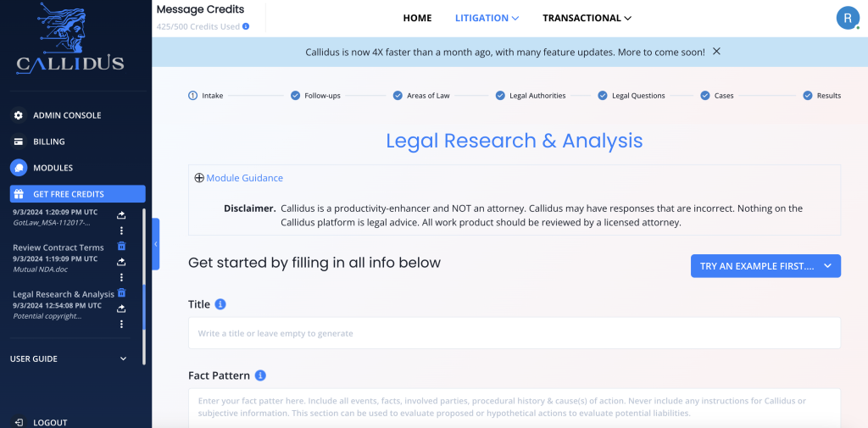Viewport: 868px width, 428px height.
Task: Go to Home in top navigation
Action: pos(417,18)
